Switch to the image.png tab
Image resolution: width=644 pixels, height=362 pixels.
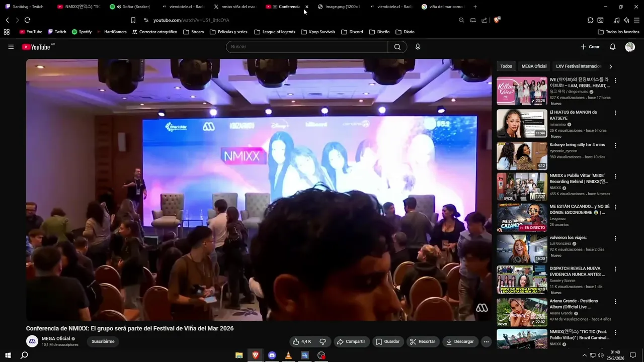(x=339, y=7)
